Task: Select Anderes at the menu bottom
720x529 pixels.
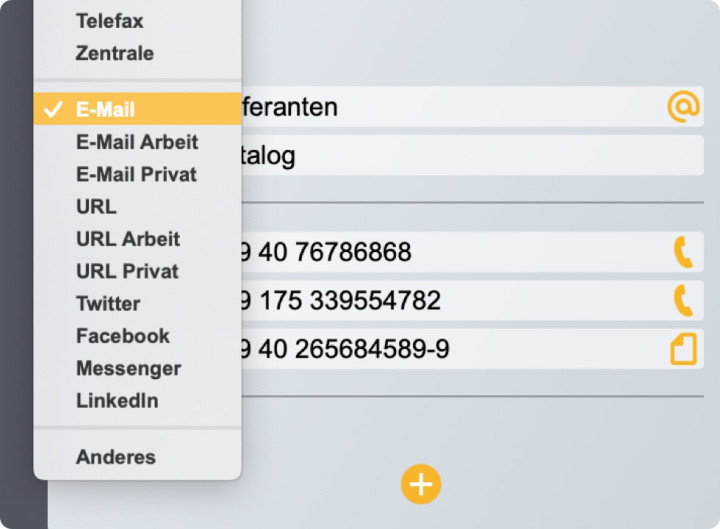Action: [x=116, y=457]
